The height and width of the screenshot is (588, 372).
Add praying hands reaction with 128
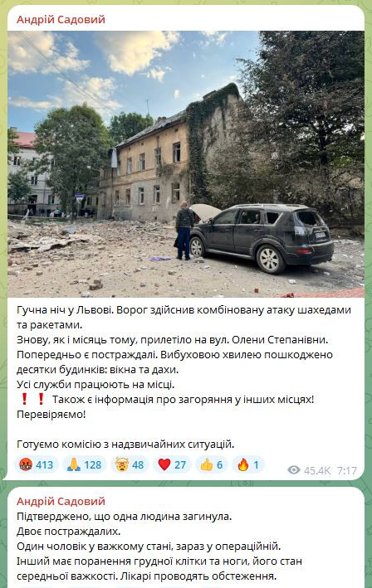tap(85, 465)
